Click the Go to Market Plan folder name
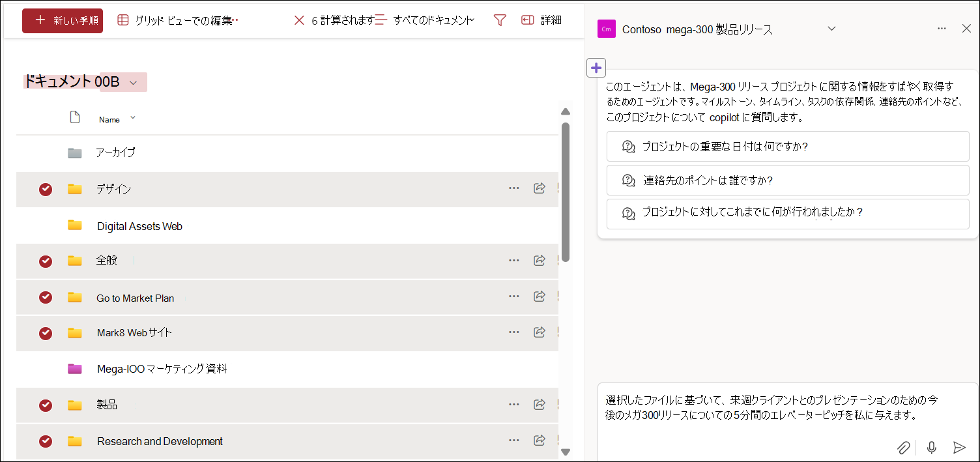The height and width of the screenshot is (462, 980). (136, 298)
